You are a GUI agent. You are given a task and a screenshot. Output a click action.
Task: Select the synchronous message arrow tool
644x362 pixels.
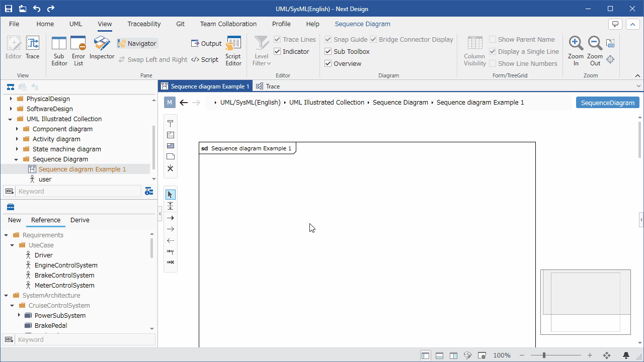(x=171, y=218)
